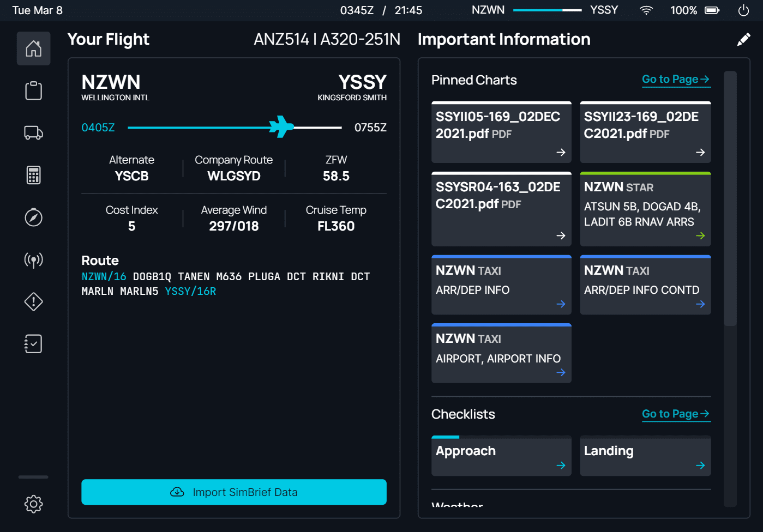Click the handle bar above Settings icon

tap(33, 477)
